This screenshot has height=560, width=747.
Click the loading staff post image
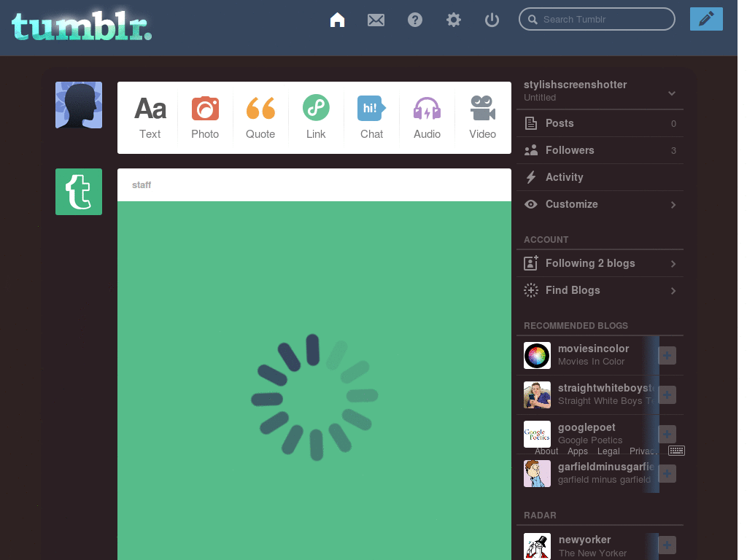coord(314,381)
